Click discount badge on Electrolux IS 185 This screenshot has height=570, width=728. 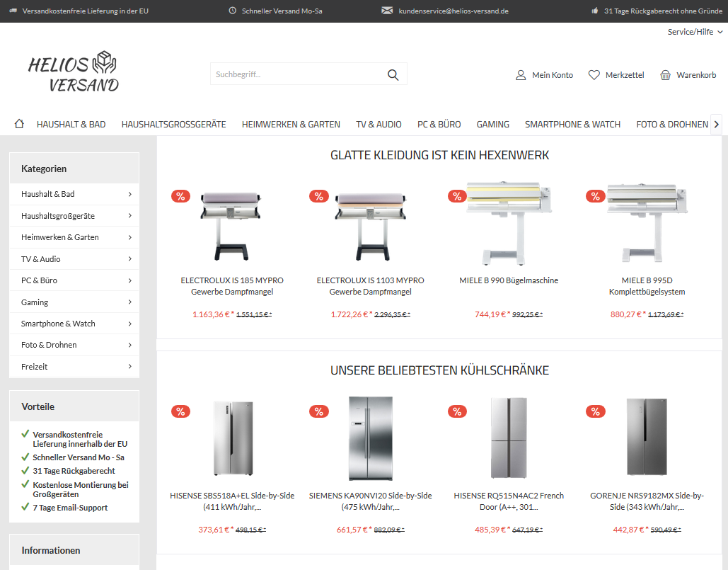(x=180, y=196)
